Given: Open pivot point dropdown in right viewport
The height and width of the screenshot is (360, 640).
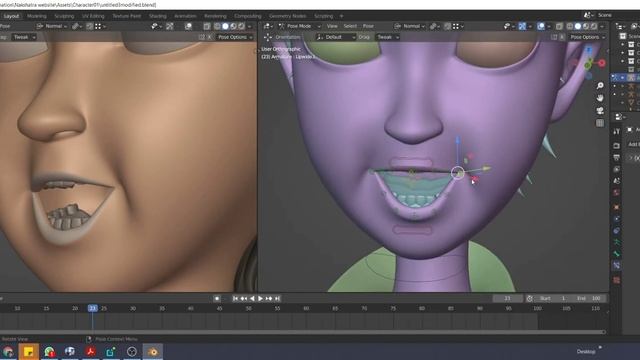Looking at the screenshot, I should [x=435, y=26].
